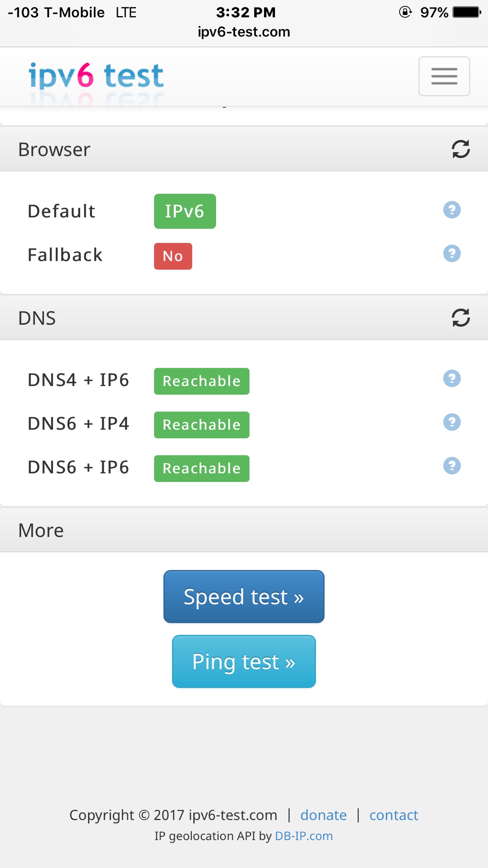Tap the ipv6 test logo

(96, 76)
